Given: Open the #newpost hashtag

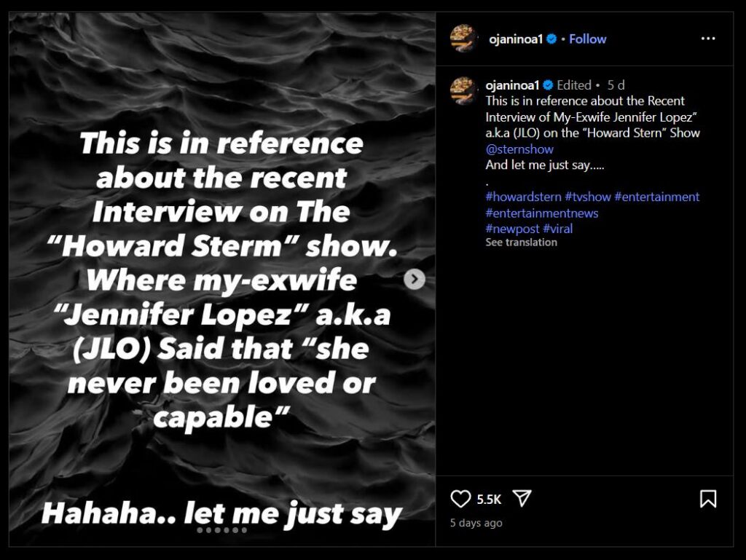Looking at the screenshot, I should click(x=512, y=229).
